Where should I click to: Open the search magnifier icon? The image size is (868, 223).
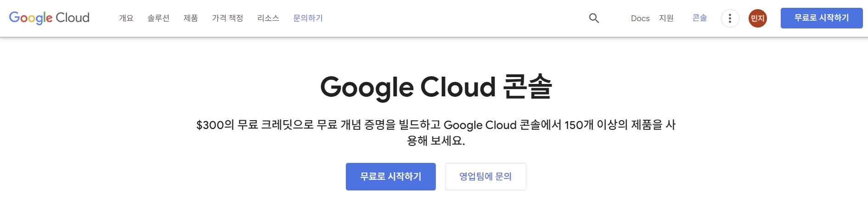[594, 18]
